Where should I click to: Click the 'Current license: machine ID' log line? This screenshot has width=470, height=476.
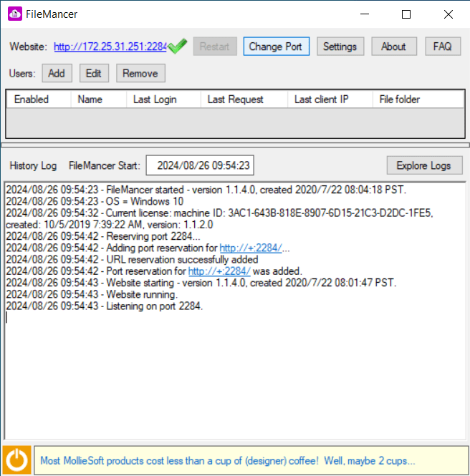pos(219,219)
